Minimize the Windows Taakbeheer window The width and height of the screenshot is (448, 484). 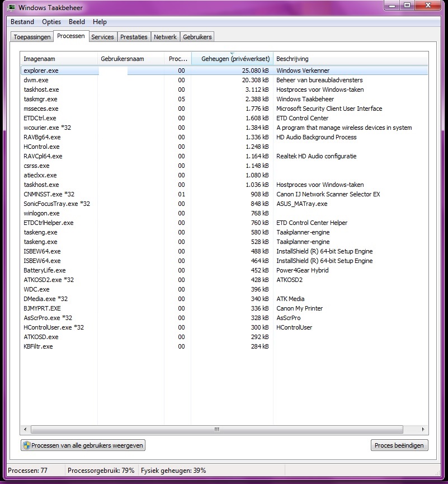pyautogui.click(x=392, y=5)
